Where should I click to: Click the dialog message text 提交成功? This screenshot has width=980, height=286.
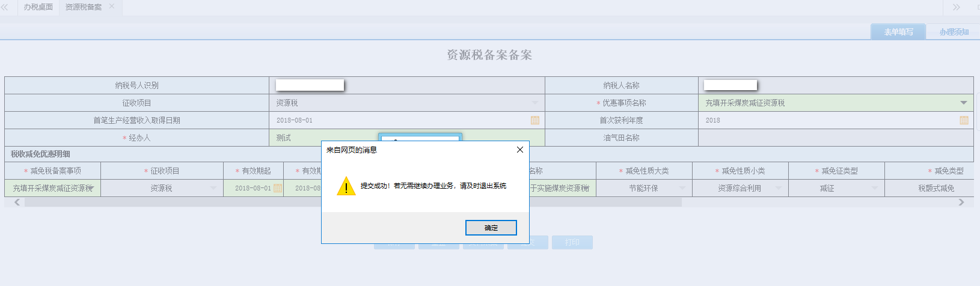pos(433,186)
